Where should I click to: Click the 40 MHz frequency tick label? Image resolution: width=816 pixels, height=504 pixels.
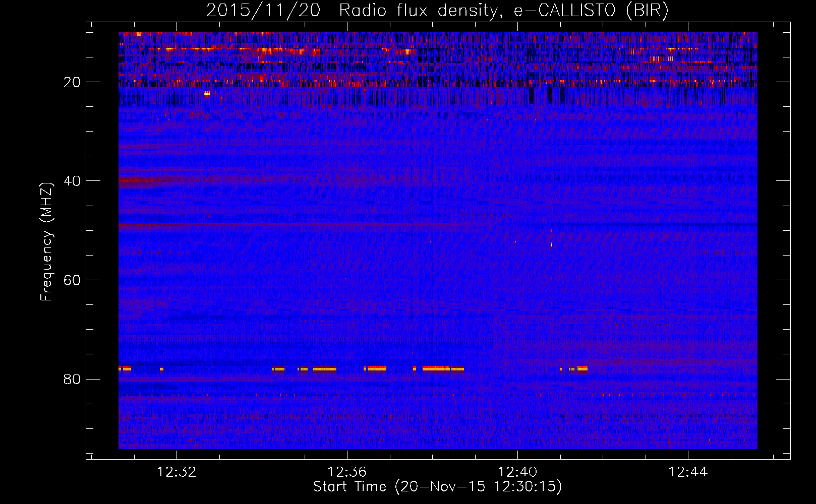click(x=72, y=181)
